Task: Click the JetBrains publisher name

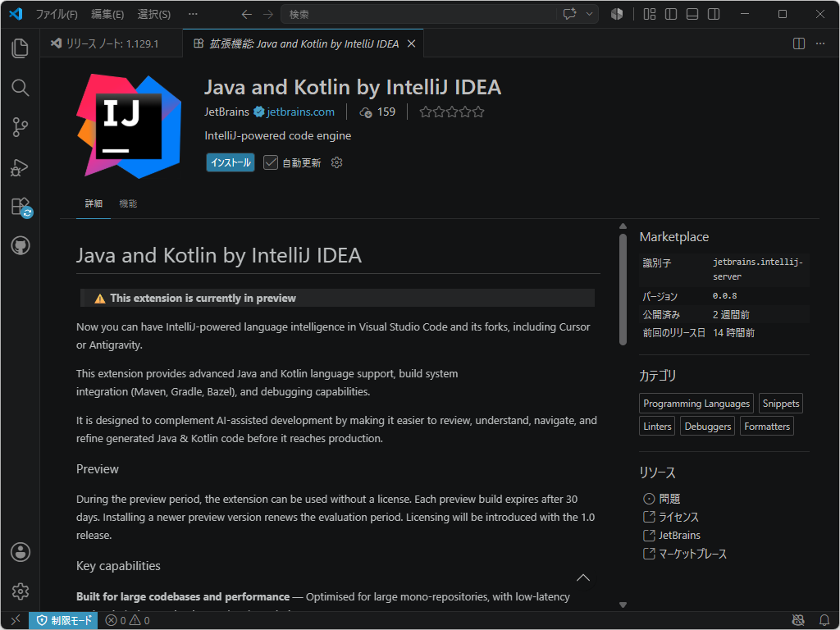Action: 226,112
